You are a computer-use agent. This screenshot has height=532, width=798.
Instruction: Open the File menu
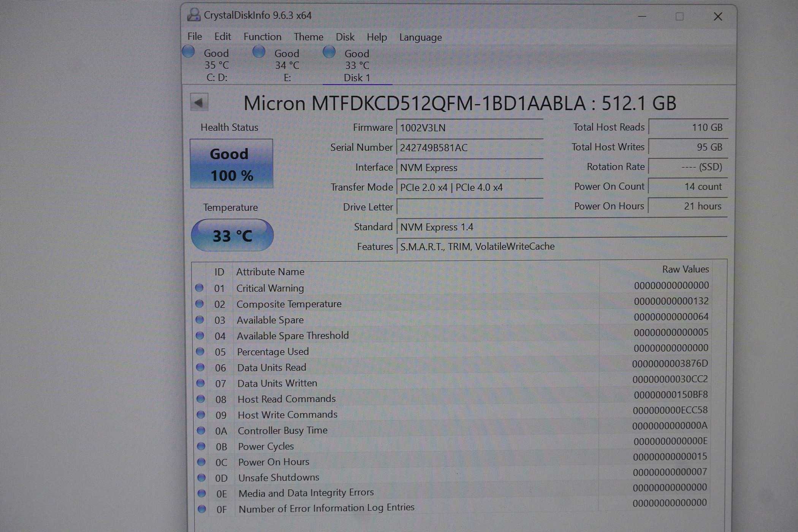click(x=195, y=36)
